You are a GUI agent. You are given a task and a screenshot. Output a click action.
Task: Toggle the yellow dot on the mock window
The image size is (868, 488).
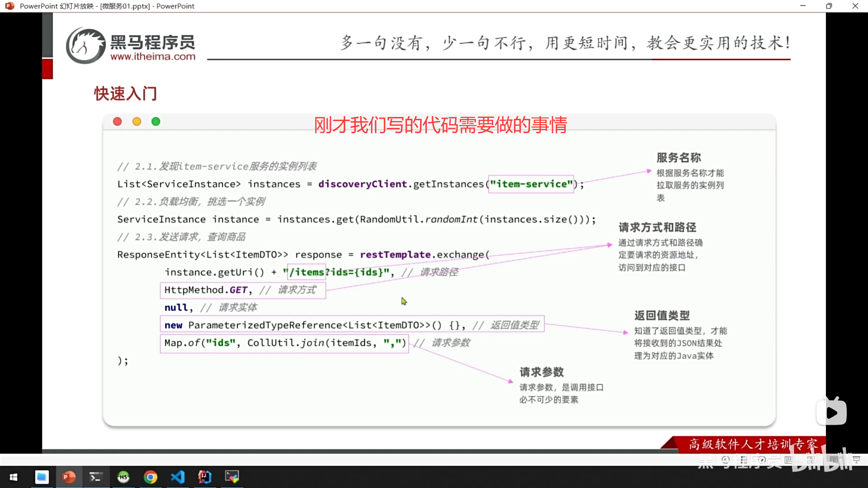point(137,121)
